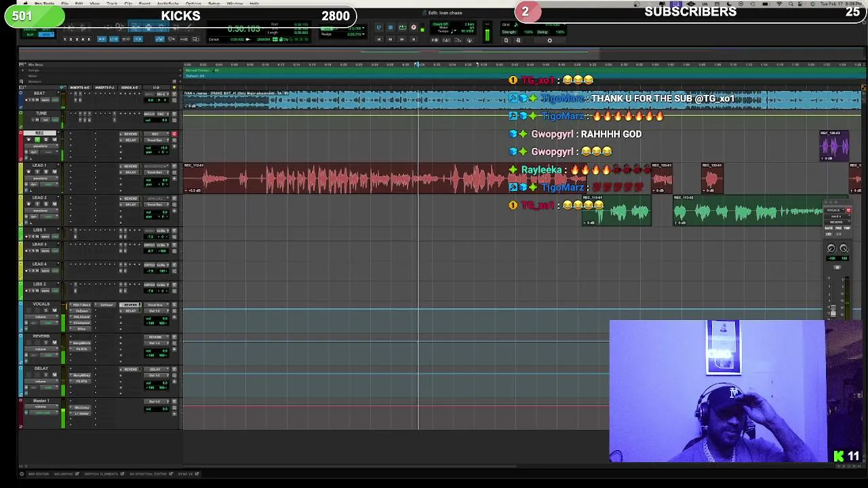The height and width of the screenshot is (488, 868).
Task: Click the transport Play button
Action: tap(402, 27)
